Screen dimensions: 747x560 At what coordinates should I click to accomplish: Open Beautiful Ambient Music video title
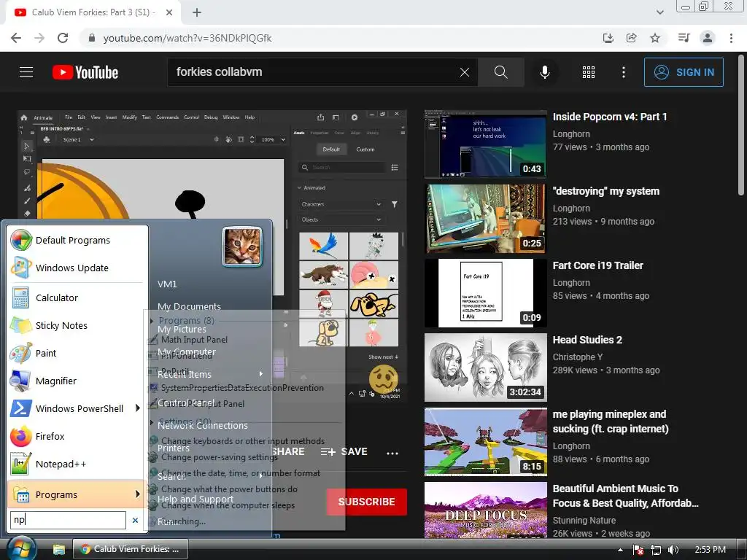pyautogui.click(x=625, y=496)
